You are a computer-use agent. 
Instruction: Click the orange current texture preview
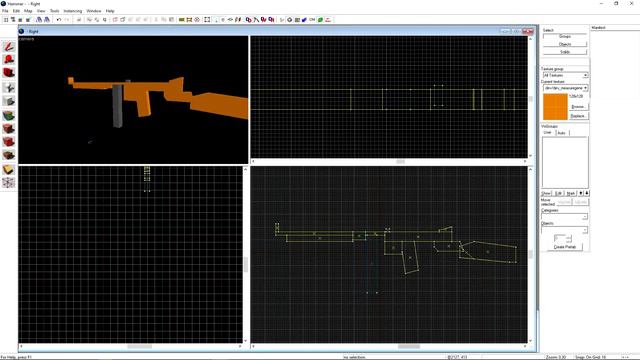pyautogui.click(x=555, y=107)
